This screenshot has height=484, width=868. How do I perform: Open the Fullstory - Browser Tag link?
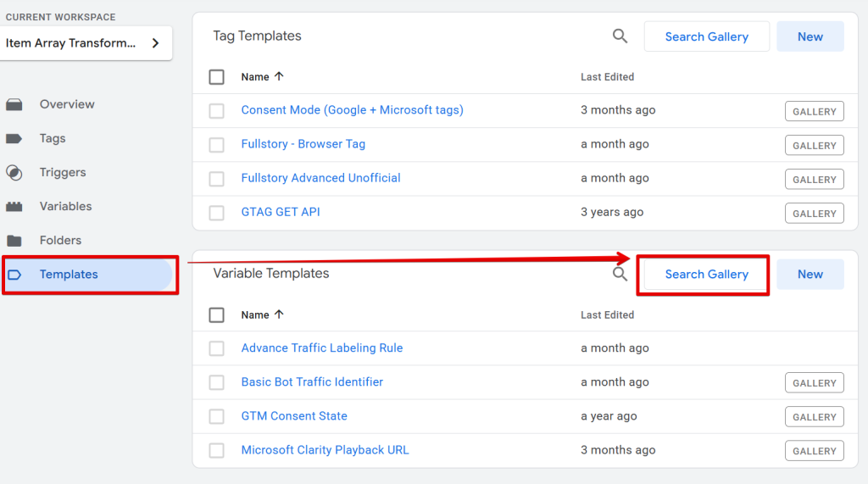click(303, 144)
